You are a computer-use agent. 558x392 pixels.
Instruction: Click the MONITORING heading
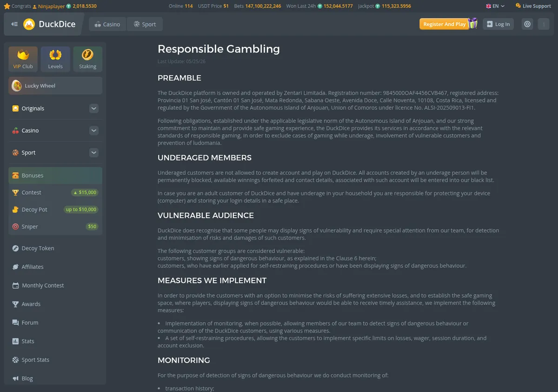(x=184, y=360)
